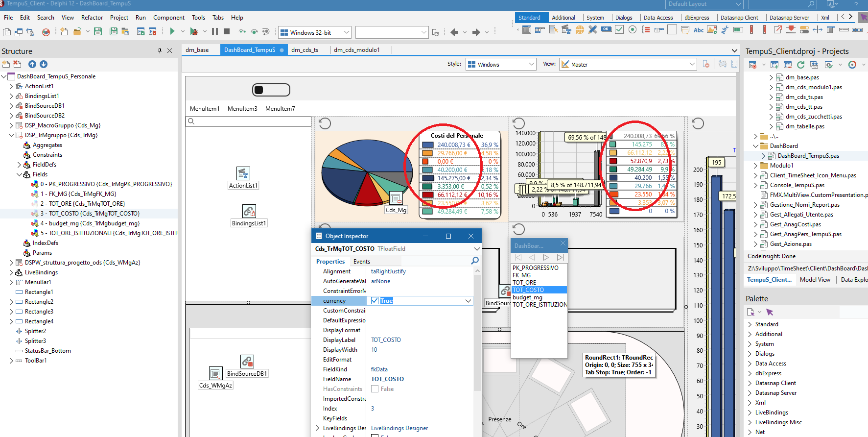Click the Save floppy disk icon
Image resolution: width=868 pixels, height=437 pixels.
[x=98, y=31]
